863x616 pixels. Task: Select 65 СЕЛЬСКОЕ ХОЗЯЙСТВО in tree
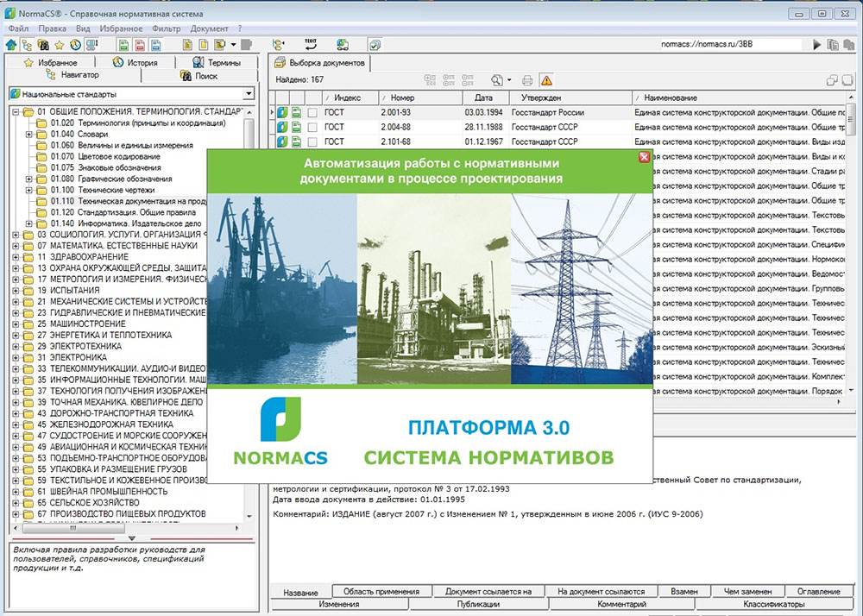pos(89,503)
